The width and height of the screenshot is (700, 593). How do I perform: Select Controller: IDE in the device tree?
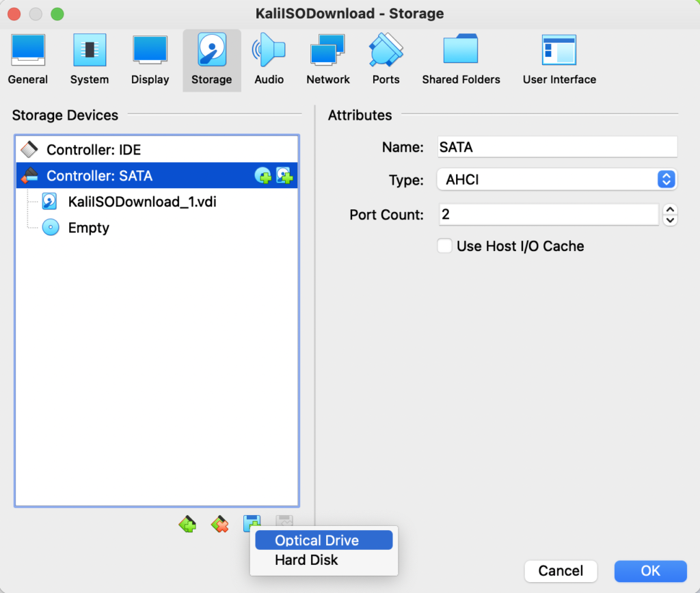pyautogui.click(x=157, y=150)
